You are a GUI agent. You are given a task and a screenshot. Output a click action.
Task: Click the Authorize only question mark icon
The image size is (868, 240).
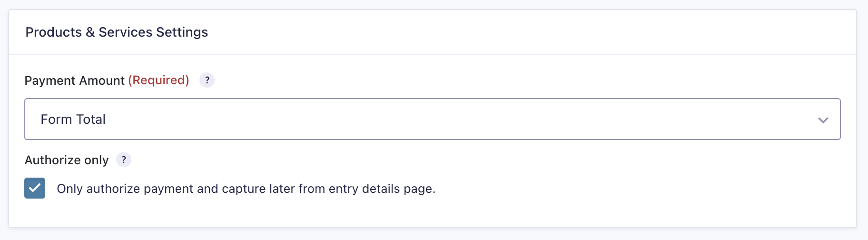click(x=124, y=160)
